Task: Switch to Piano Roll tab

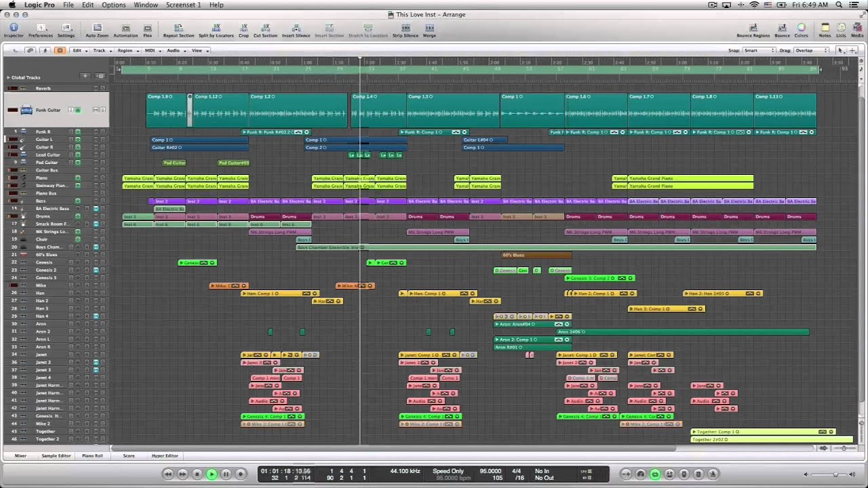Action: coord(92,455)
